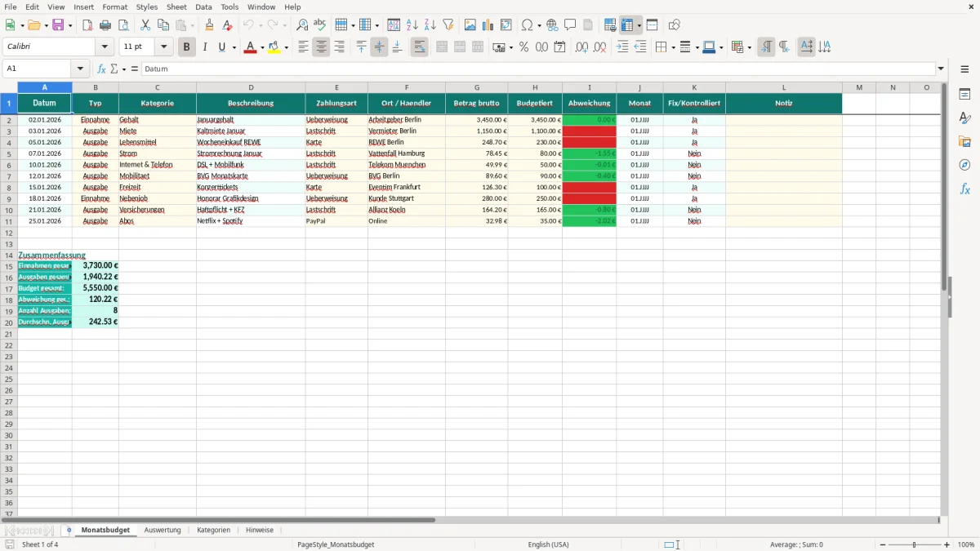Toggle Bold formatting
980x551 pixels.
186,47
